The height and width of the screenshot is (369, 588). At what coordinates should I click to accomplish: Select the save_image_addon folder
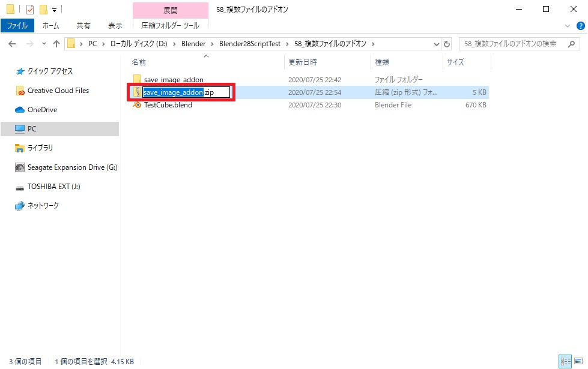(174, 79)
